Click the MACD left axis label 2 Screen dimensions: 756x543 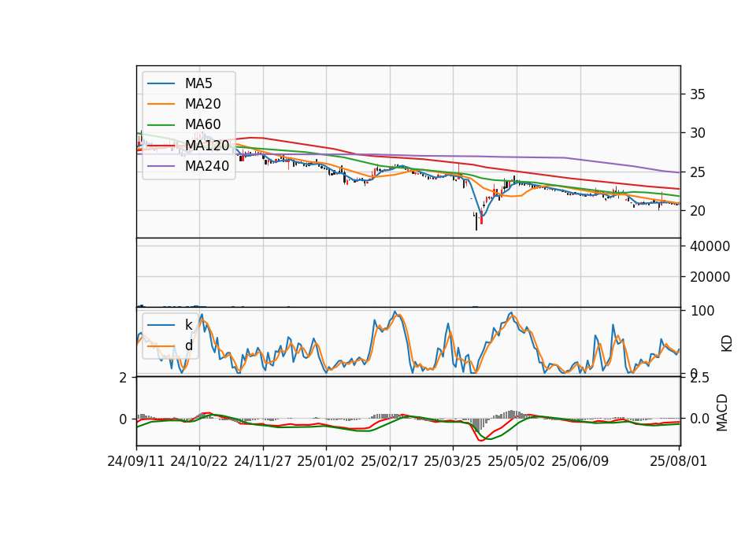pyautogui.click(x=123, y=379)
